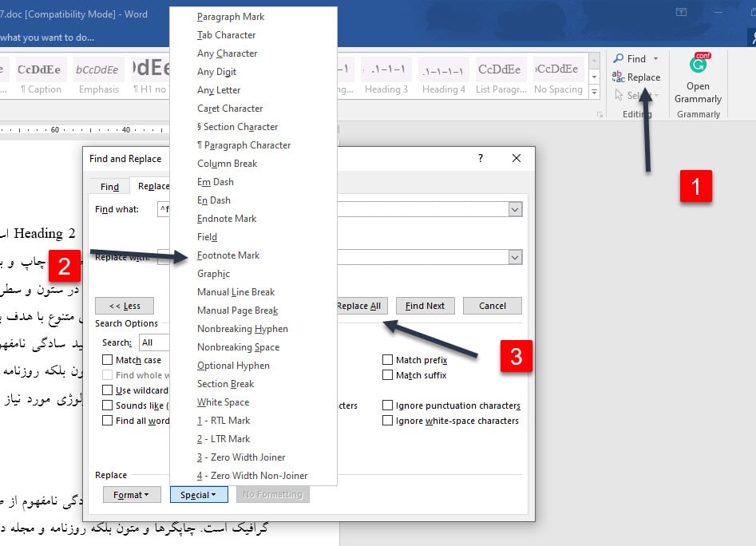Open the Search direction combo box

point(154,342)
